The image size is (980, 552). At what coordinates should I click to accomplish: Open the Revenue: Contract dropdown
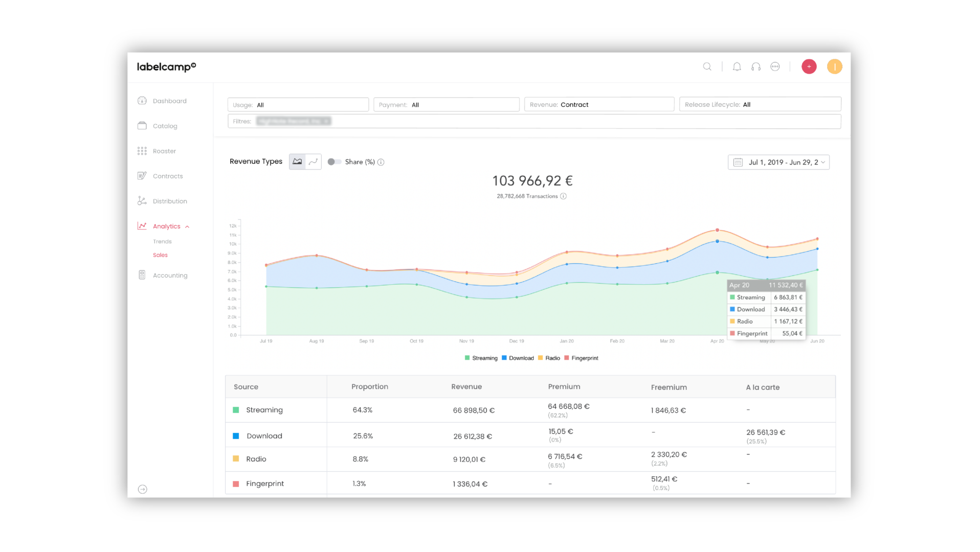tap(598, 104)
